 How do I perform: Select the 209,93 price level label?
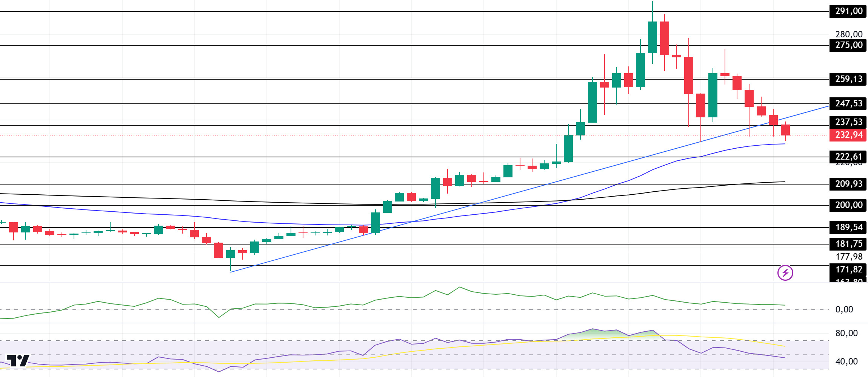(848, 184)
